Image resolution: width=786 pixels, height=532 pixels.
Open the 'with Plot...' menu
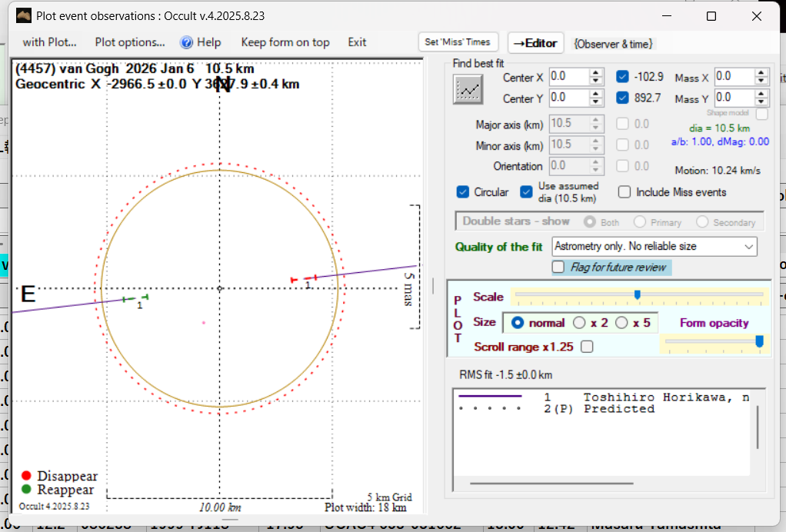pyautogui.click(x=49, y=42)
